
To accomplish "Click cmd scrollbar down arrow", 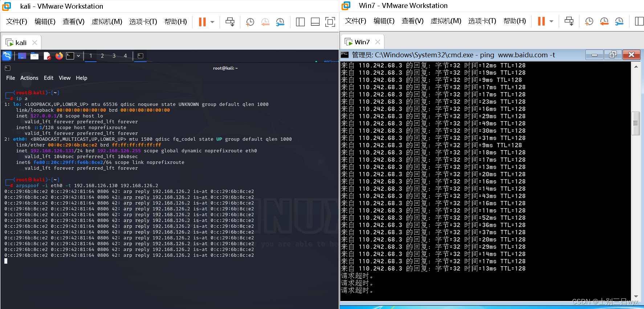I will pyautogui.click(x=636, y=297).
